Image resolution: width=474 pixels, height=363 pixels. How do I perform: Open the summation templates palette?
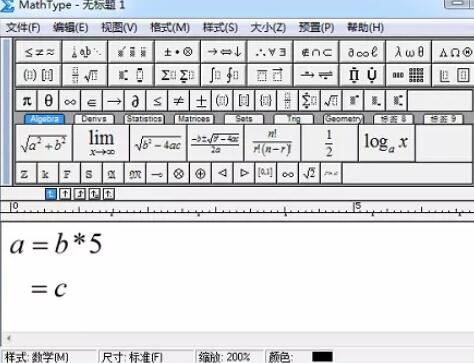point(178,75)
